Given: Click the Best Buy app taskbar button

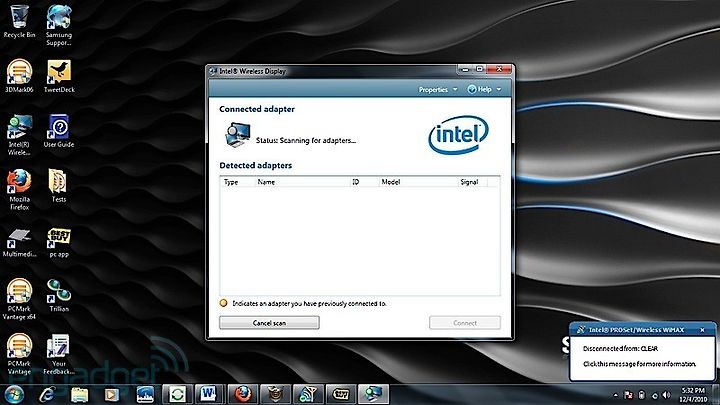Looking at the screenshot, I should (341, 394).
